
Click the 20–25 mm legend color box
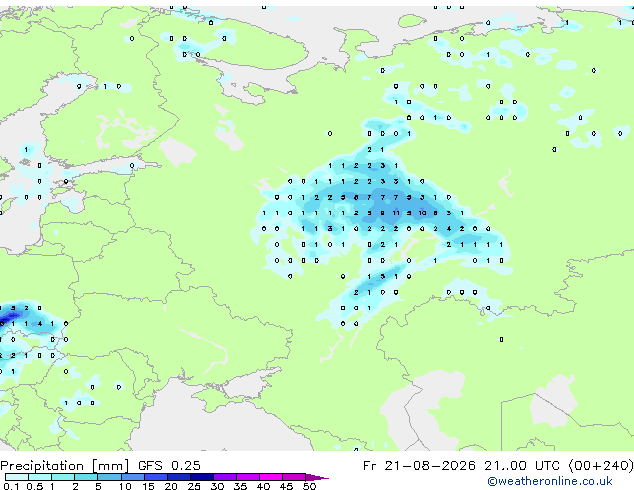point(179,477)
